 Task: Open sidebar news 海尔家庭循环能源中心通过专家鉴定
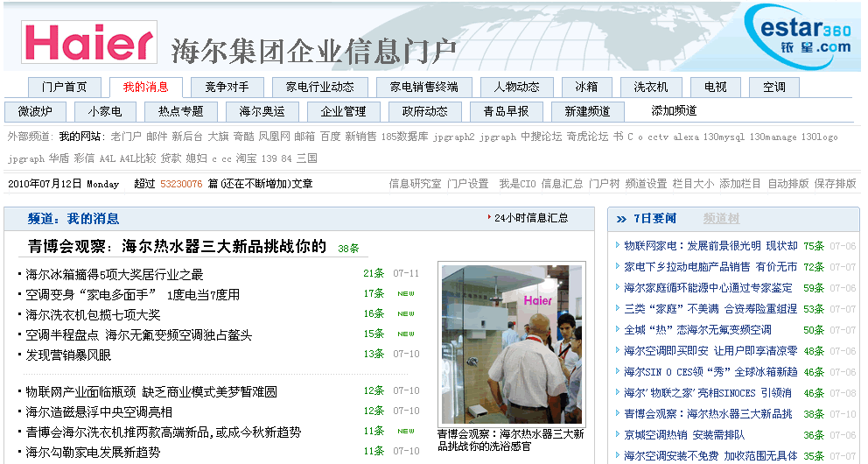708,288
